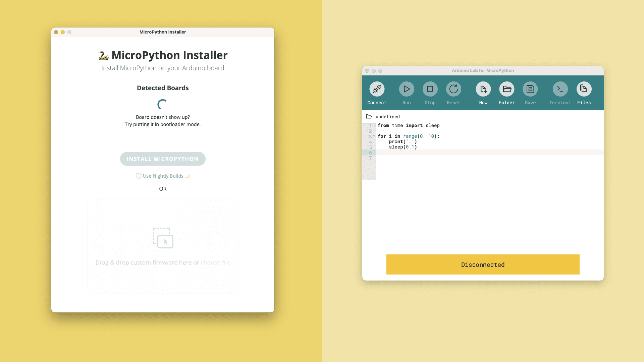Image resolution: width=644 pixels, height=362 pixels.
Task: Run the script with the Run button
Action: (x=407, y=89)
